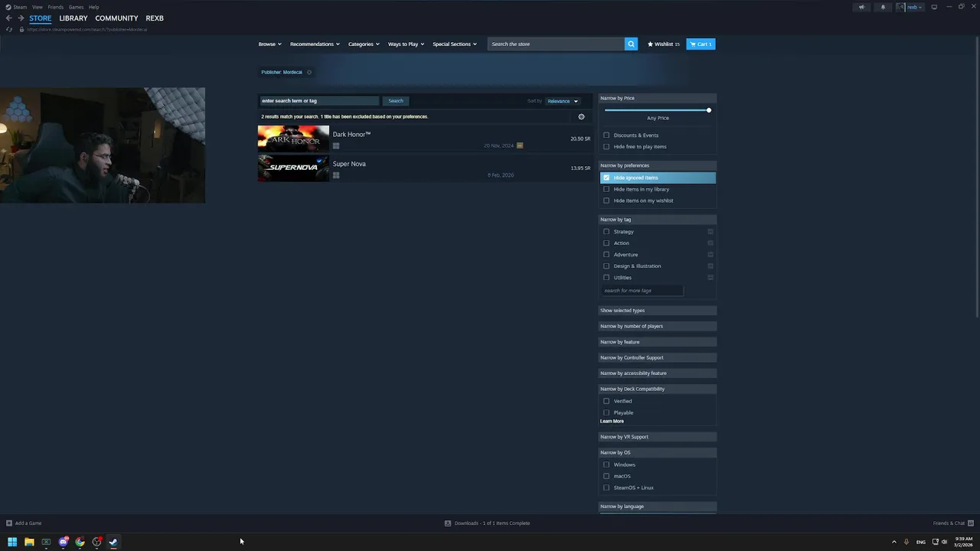Open Wishlist with the star icon
The width and height of the screenshot is (980, 551).
click(x=663, y=44)
